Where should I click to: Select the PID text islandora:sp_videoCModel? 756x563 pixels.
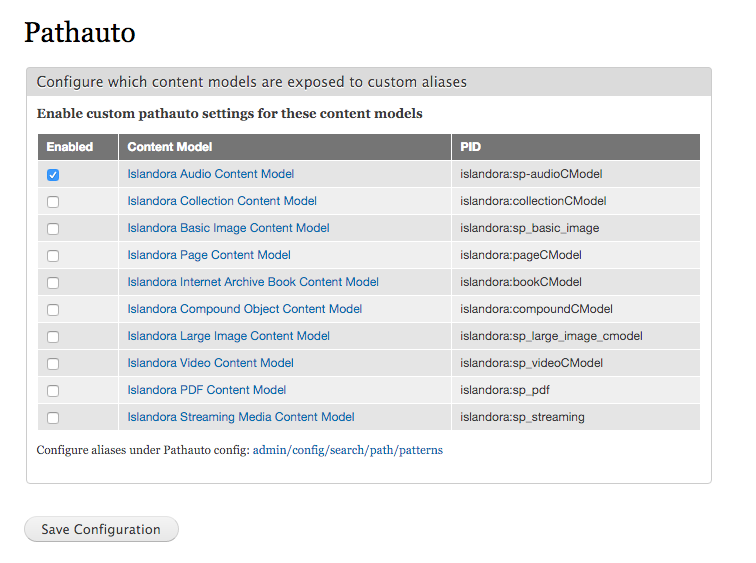[x=531, y=363]
